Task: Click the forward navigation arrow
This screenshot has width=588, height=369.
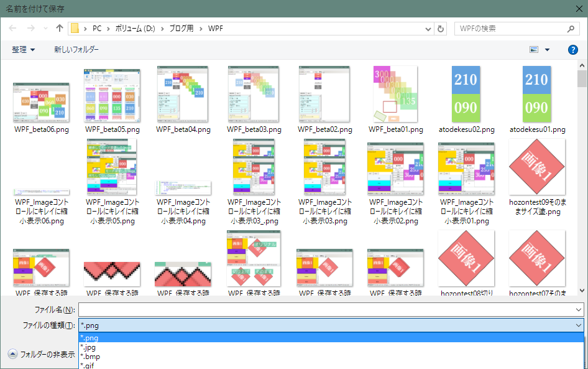Action: [x=30, y=27]
